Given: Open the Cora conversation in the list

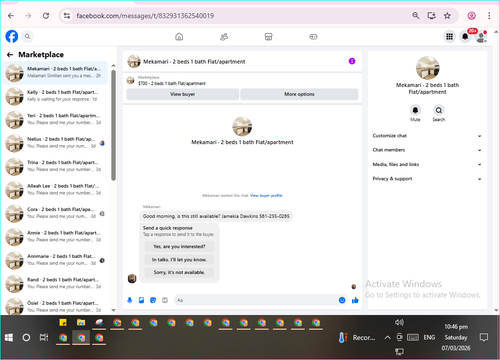Looking at the screenshot, I should pyautogui.click(x=55, y=213).
